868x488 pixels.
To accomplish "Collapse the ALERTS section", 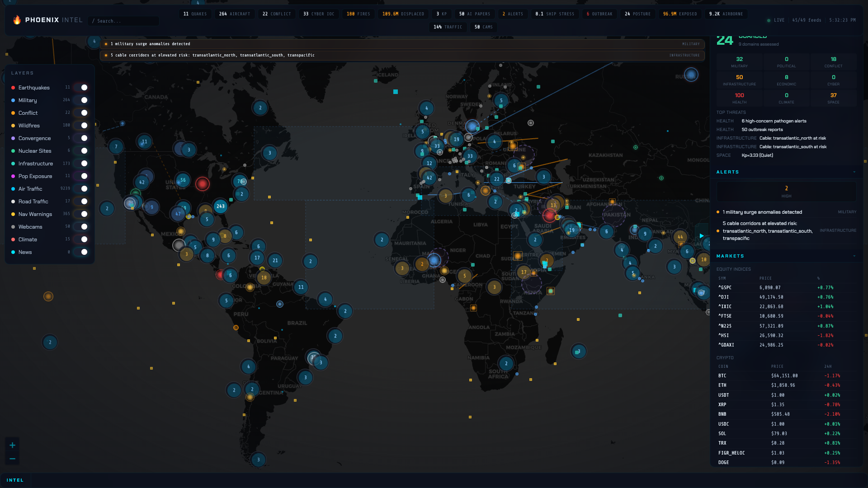I will 854,172.
